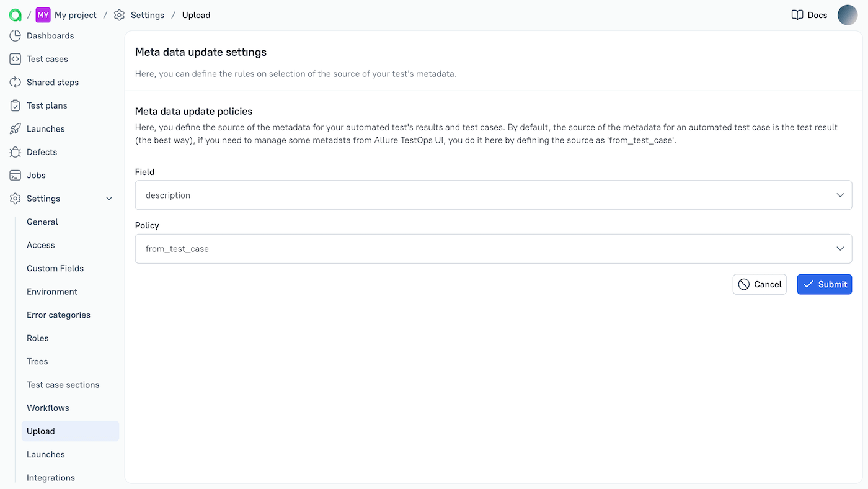This screenshot has height=489, width=868.
Task: Open the Custom Fields settings
Action: point(55,268)
